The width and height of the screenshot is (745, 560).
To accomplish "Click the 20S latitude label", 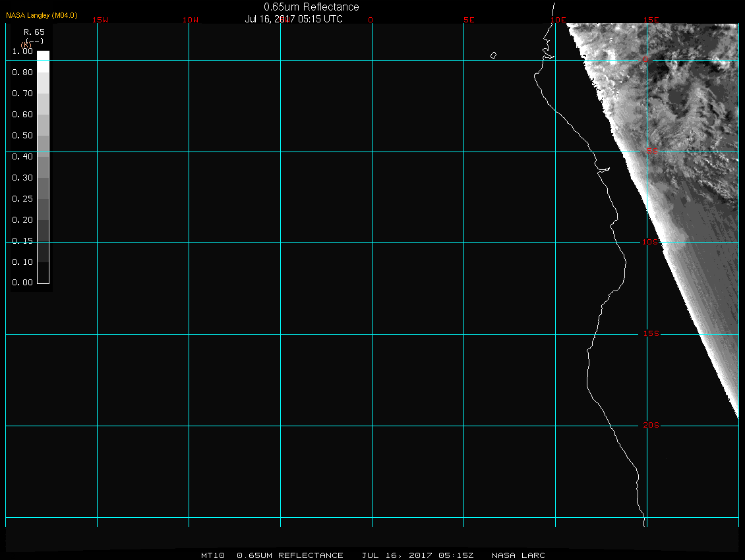I will click(x=651, y=426).
